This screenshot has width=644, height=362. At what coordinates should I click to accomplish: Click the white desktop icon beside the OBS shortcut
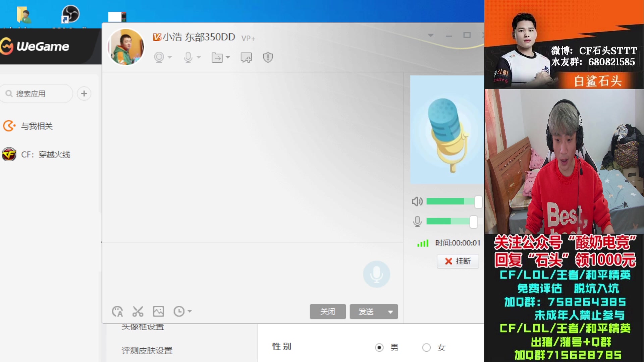[x=117, y=17]
